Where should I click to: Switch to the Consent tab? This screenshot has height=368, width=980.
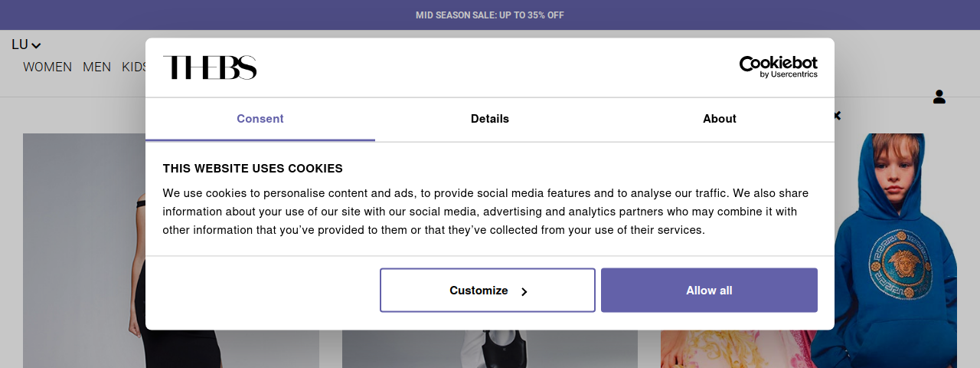[260, 119]
